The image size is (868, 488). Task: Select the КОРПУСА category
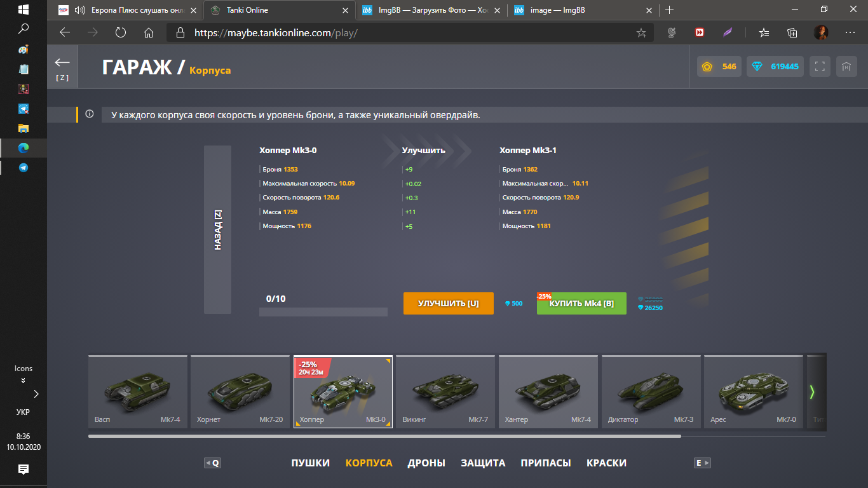[369, 463]
